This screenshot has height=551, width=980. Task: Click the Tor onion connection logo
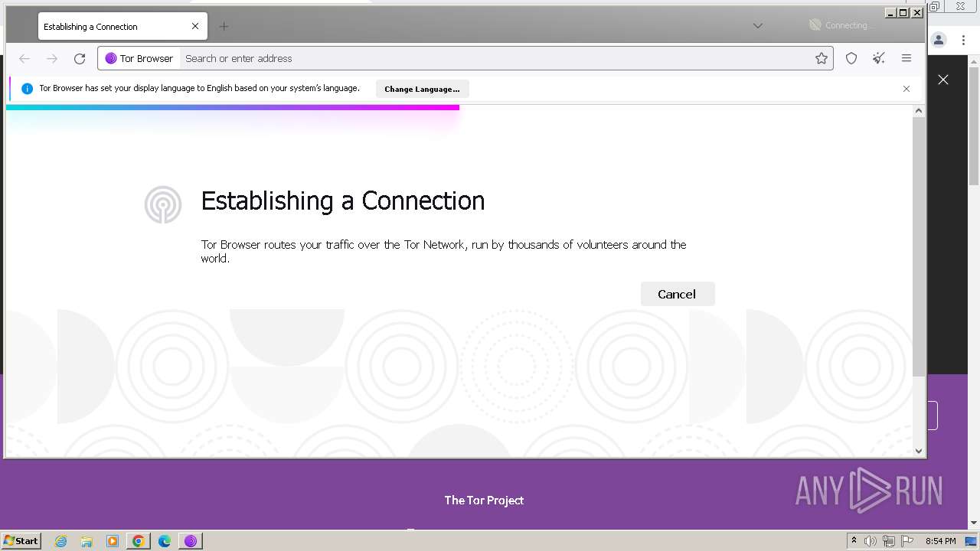coord(163,204)
